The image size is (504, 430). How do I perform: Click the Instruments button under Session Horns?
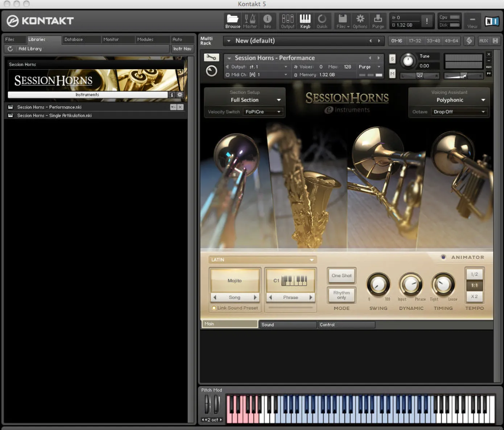(x=87, y=95)
